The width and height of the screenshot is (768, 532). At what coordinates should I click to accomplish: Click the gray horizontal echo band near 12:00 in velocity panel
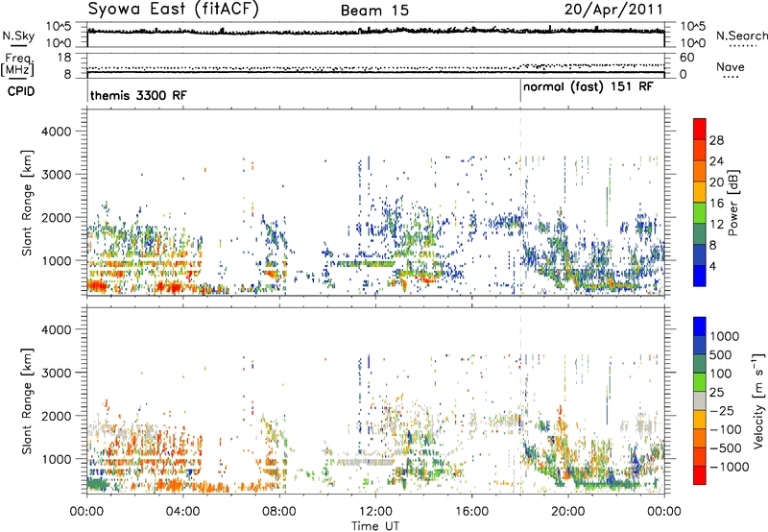[364, 462]
